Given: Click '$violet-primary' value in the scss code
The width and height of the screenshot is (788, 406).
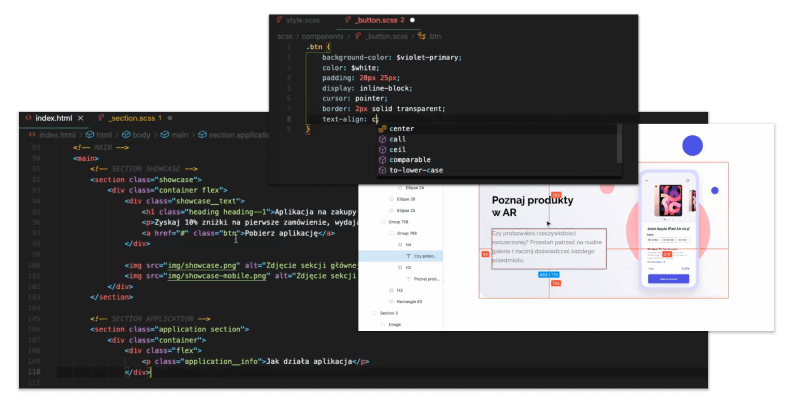Looking at the screenshot, I should tap(429, 57).
